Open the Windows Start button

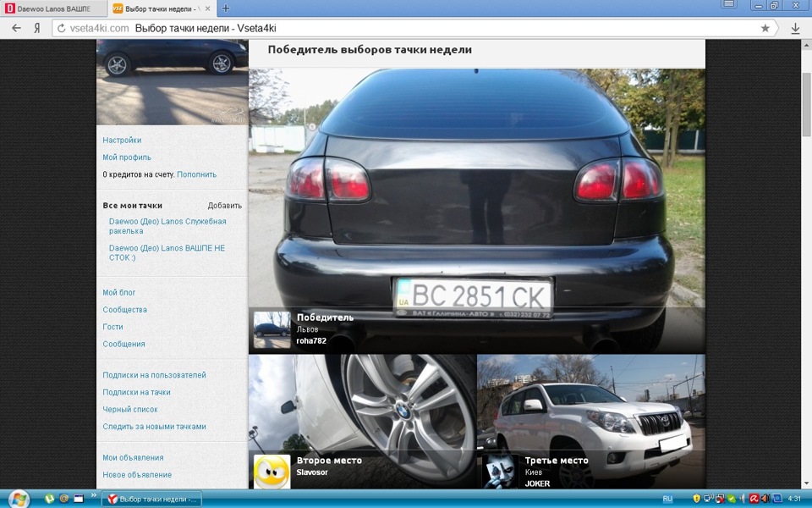pos(19,500)
